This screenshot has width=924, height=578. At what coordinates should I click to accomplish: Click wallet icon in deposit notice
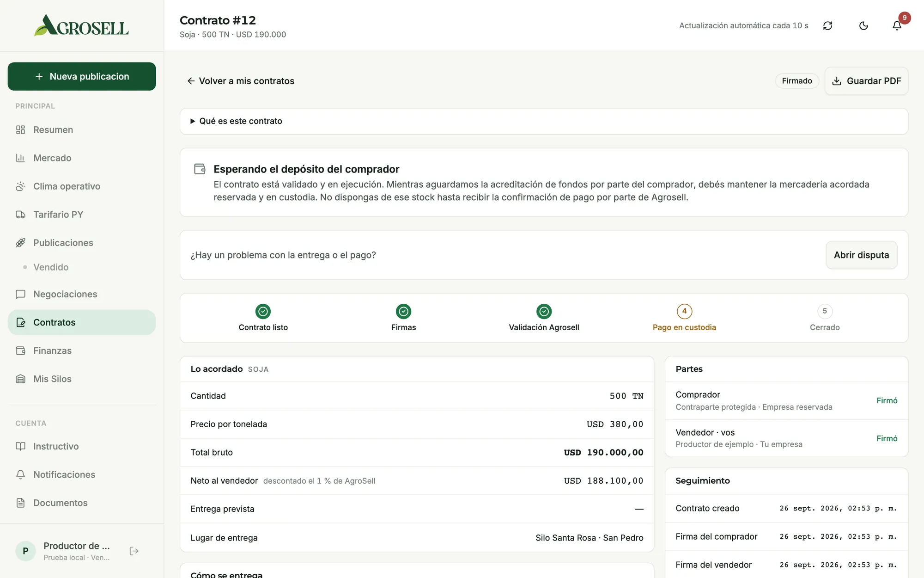tap(200, 169)
